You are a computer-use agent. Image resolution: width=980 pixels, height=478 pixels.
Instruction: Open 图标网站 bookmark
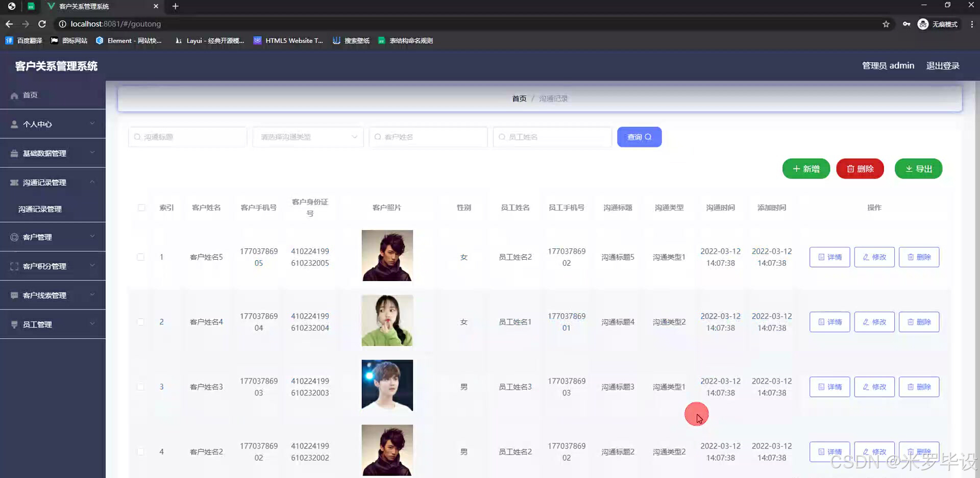(69, 40)
